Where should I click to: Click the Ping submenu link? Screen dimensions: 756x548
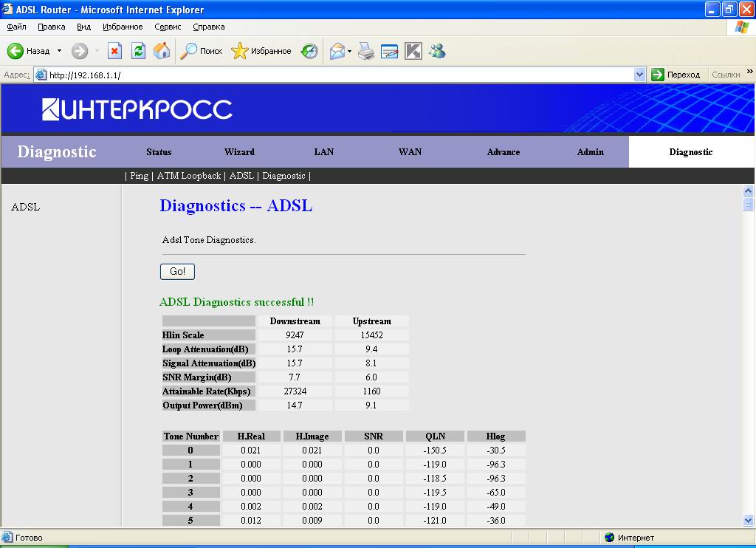tap(139, 176)
